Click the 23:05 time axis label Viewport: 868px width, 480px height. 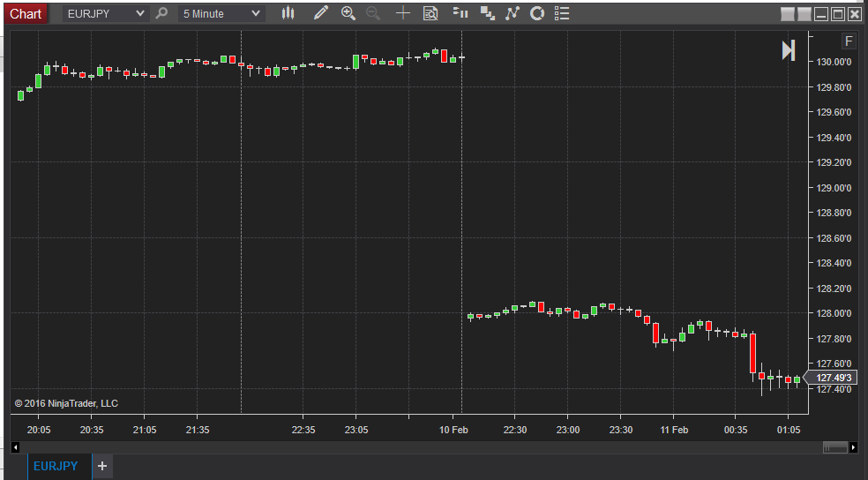tap(356, 431)
